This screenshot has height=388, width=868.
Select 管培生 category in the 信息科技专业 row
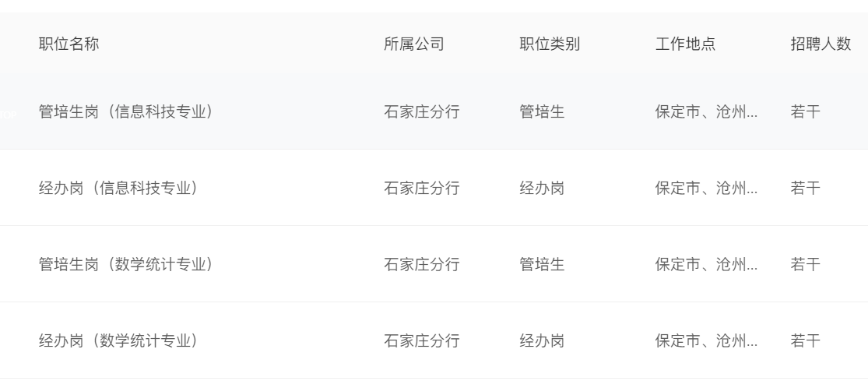542,112
